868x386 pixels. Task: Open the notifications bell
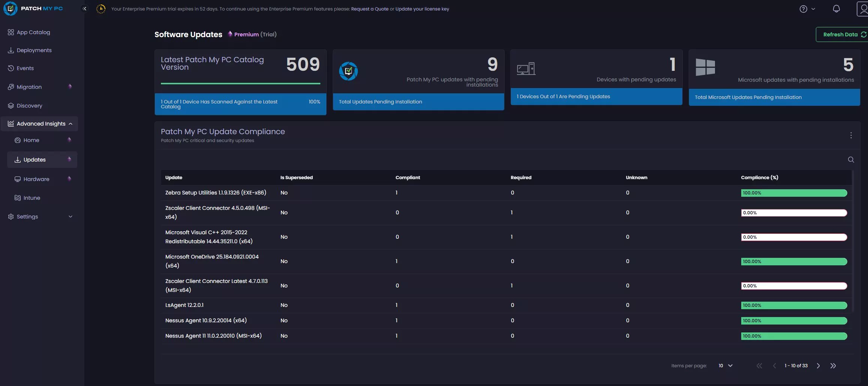tap(836, 9)
